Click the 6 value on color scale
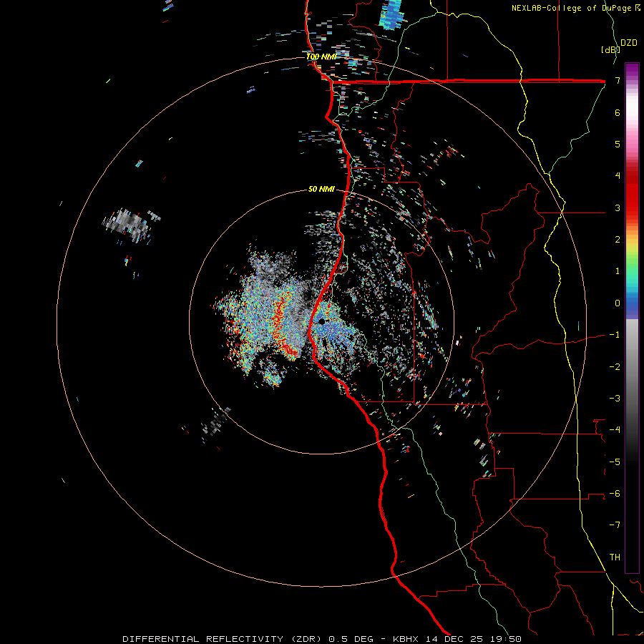644x644 pixels. (x=618, y=112)
